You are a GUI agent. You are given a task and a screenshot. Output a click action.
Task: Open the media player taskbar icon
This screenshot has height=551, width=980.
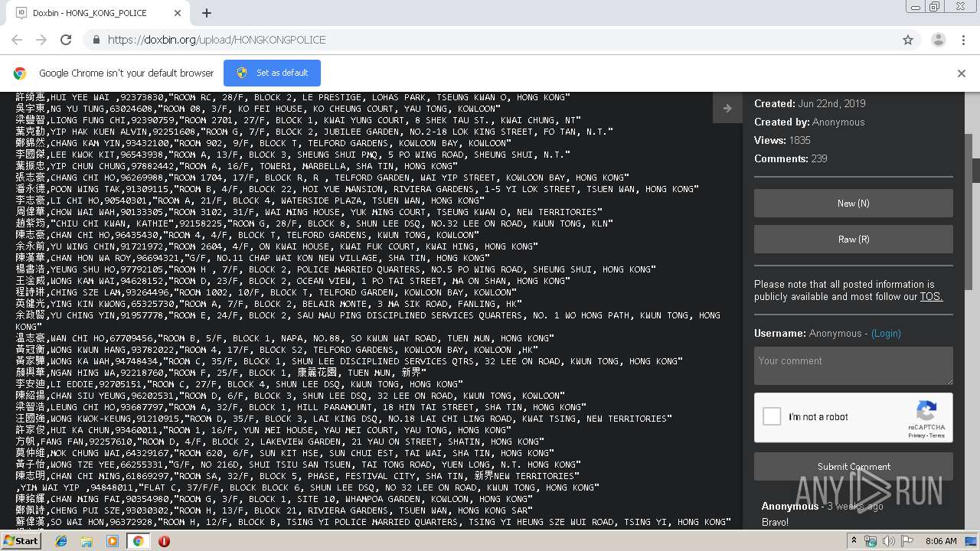pyautogui.click(x=113, y=541)
